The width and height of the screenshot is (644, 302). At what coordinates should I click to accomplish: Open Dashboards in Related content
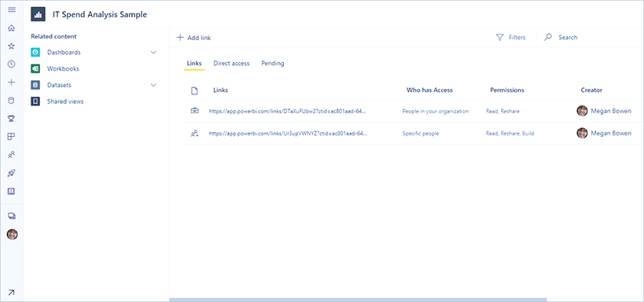[x=64, y=53]
